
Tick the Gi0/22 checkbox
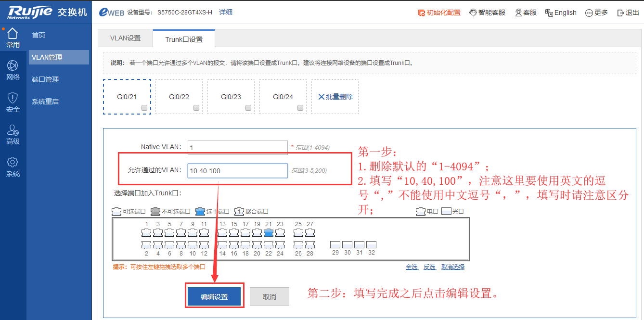(x=196, y=108)
